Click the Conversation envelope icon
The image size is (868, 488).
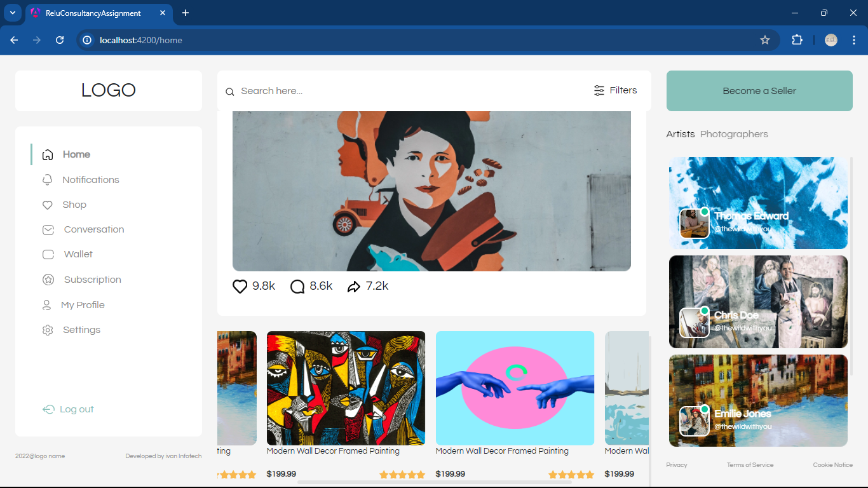pos(48,230)
